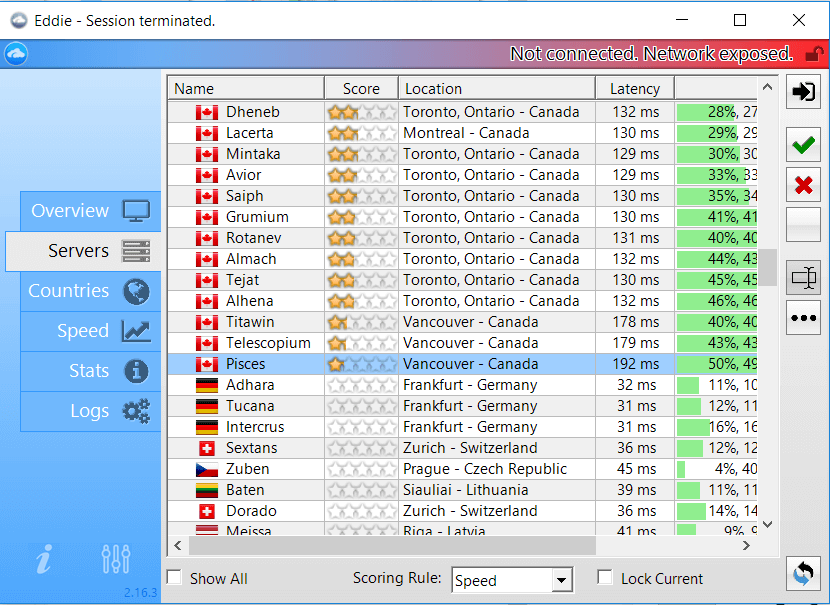830x605 pixels.
Task: Select the Rotanev server
Action: [463, 238]
